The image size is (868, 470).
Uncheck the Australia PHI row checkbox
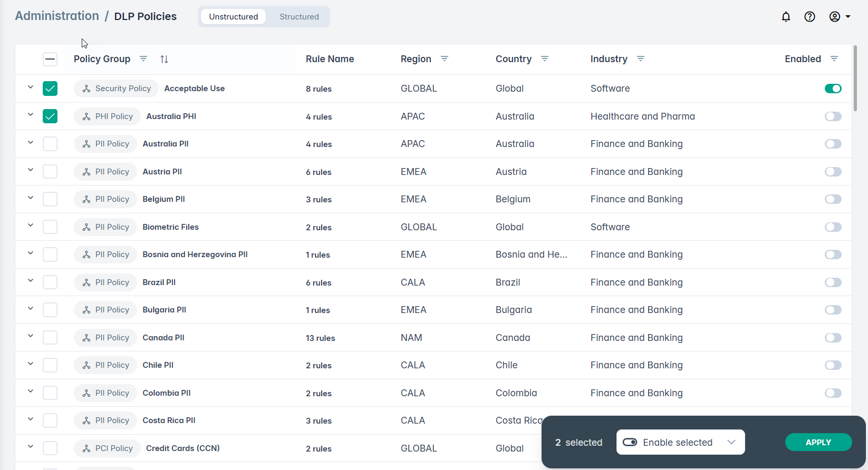click(50, 116)
